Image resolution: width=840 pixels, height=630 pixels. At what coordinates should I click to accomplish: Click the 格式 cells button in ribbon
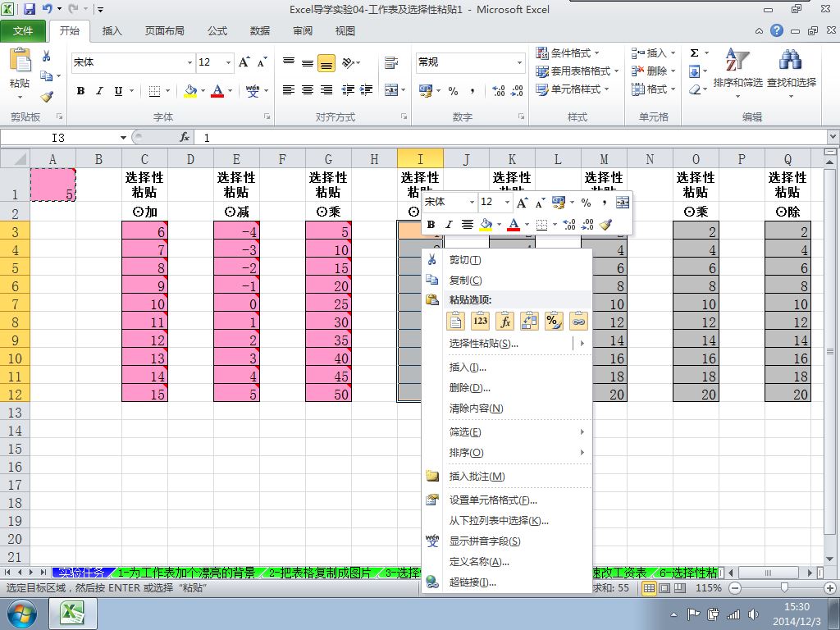652,89
